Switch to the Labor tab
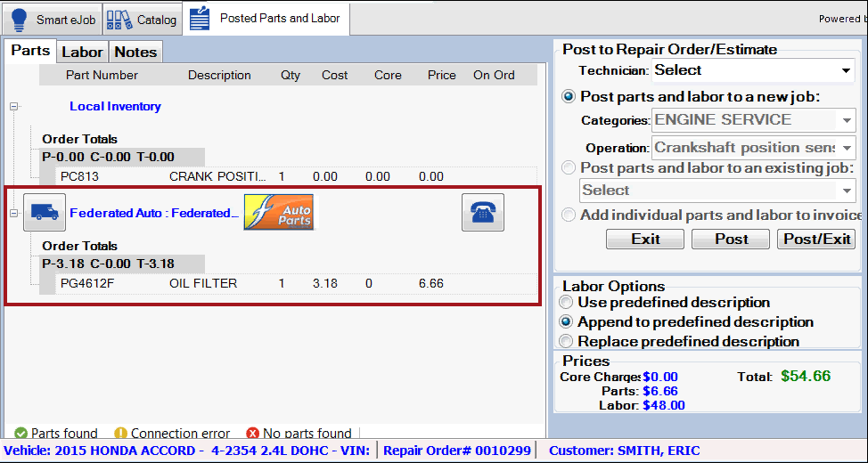Viewport: 868px width, 463px height. click(x=82, y=52)
